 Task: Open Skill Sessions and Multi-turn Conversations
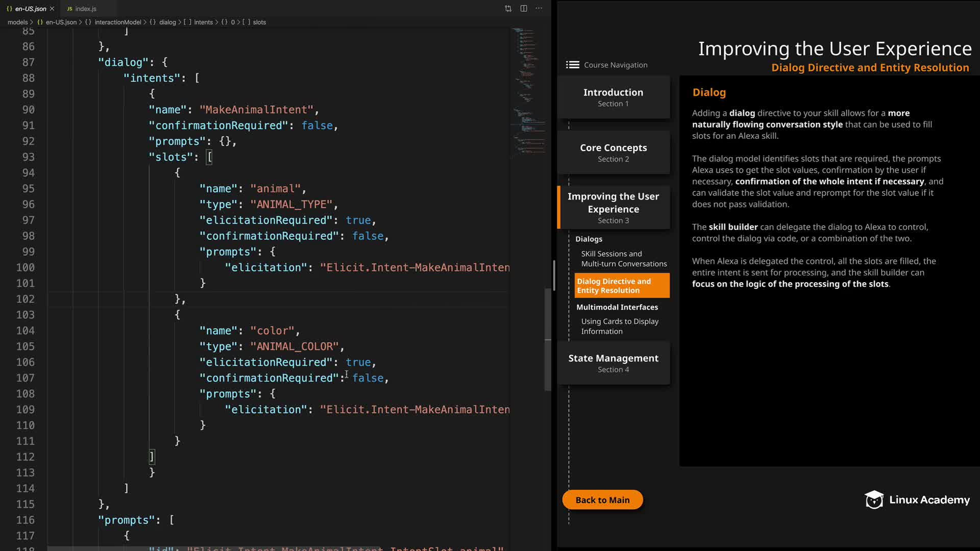623,259
